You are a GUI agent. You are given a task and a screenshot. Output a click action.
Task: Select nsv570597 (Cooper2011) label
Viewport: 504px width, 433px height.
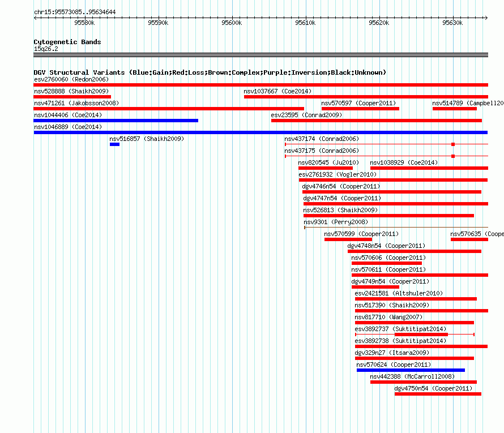point(358,103)
